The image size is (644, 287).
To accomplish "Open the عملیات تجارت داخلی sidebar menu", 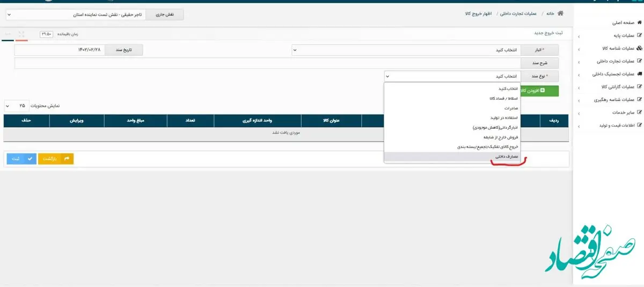I will coord(616,61).
